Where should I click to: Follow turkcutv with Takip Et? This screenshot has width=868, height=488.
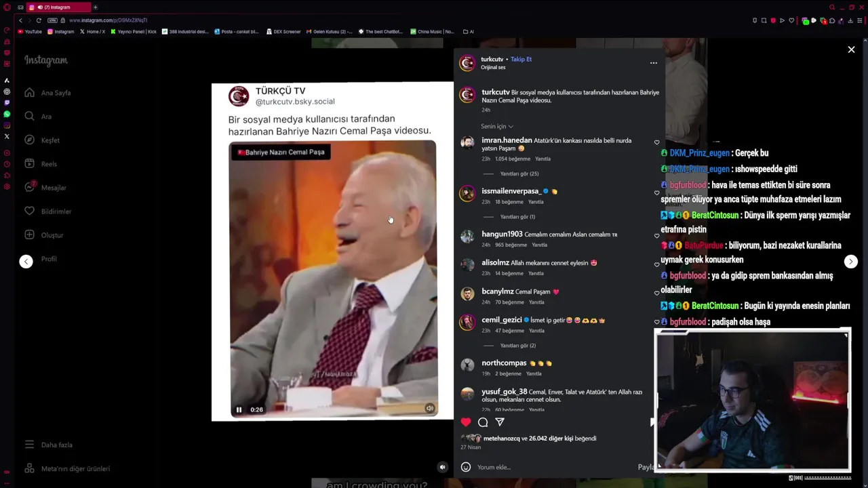(x=521, y=60)
